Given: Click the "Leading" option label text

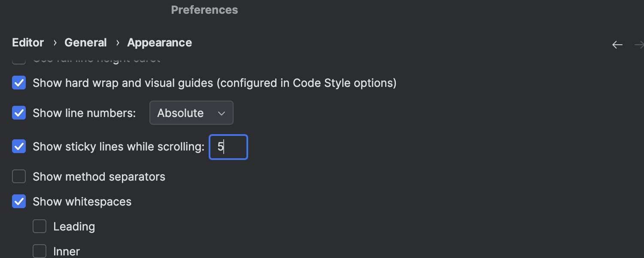Looking at the screenshot, I should pos(74,227).
